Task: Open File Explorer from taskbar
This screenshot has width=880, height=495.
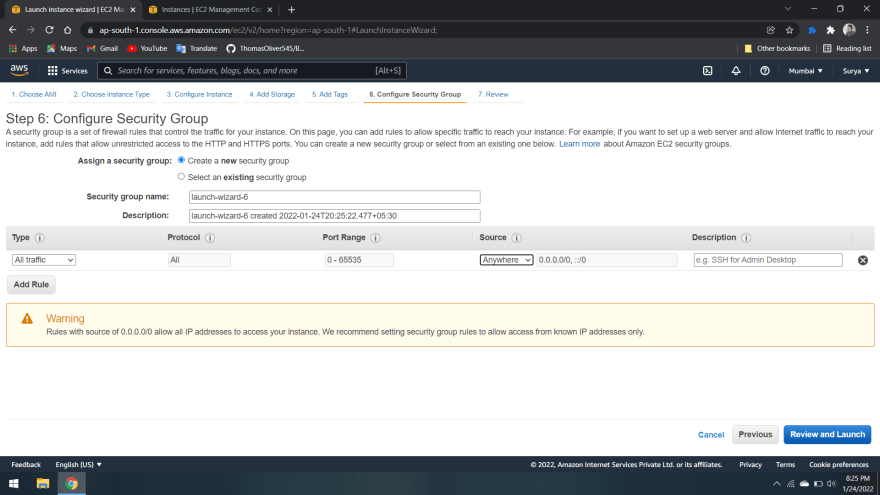Action: [43, 483]
